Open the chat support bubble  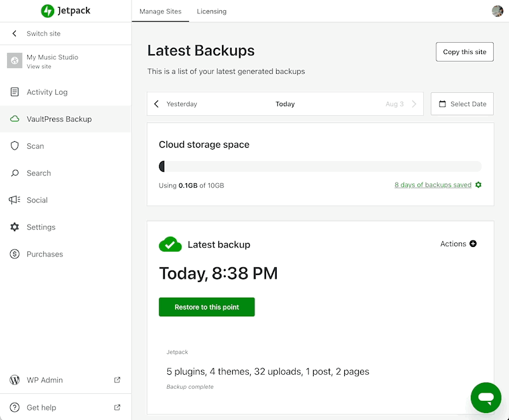(486, 398)
